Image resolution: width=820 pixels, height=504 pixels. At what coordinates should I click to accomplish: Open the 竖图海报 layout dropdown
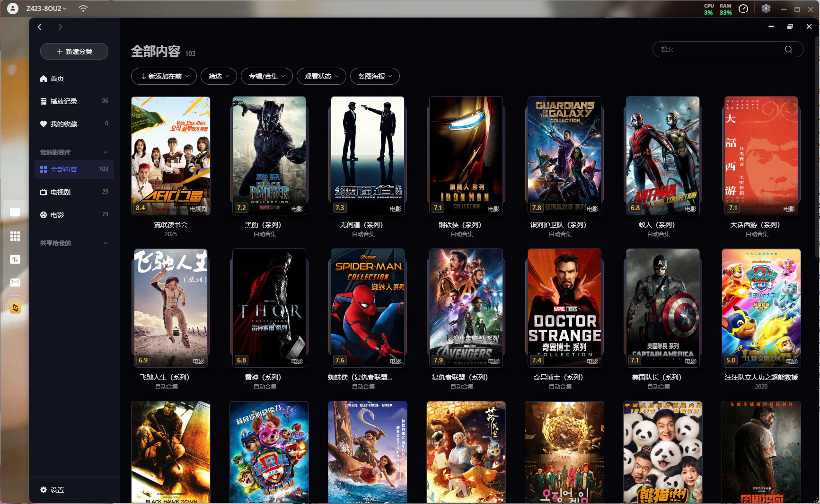click(x=375, y=76)
